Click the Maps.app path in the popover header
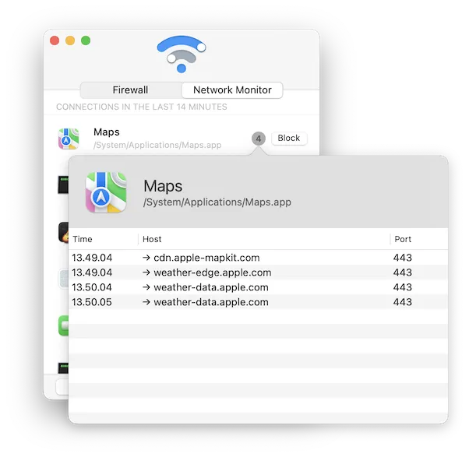This screenshot has width=476, height=457. pos(217,202)
